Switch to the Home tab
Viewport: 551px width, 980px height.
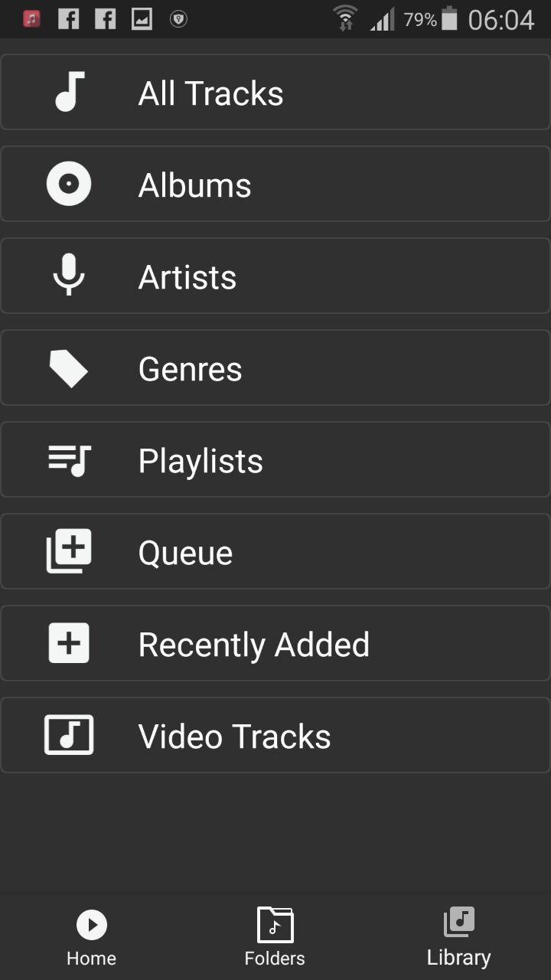pyautogui.click(x=92, y=937)
